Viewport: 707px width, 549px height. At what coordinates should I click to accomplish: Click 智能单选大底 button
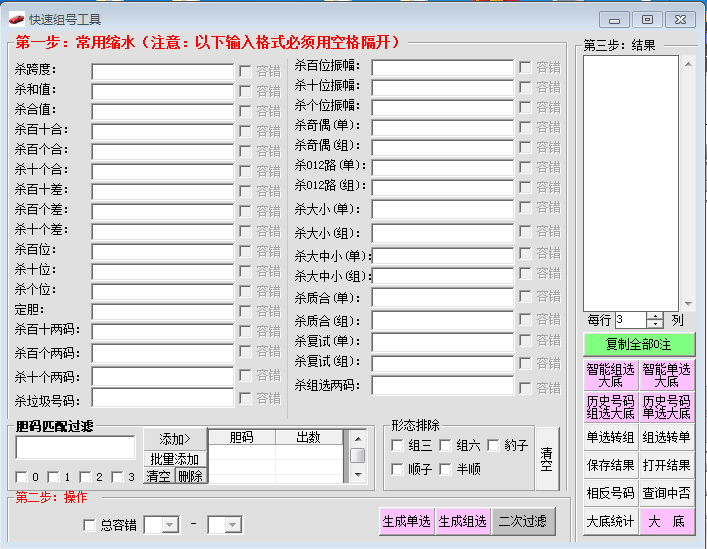click(666, 375)
